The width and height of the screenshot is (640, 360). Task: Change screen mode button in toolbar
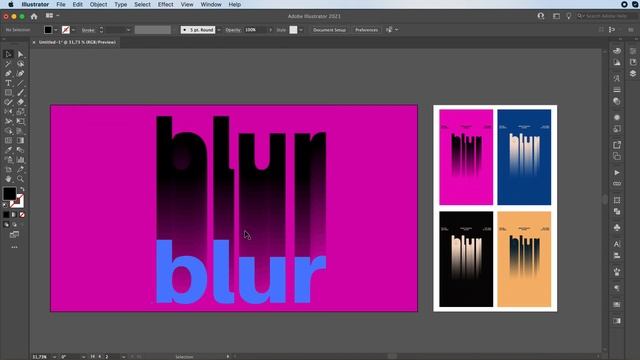[14, 235]
